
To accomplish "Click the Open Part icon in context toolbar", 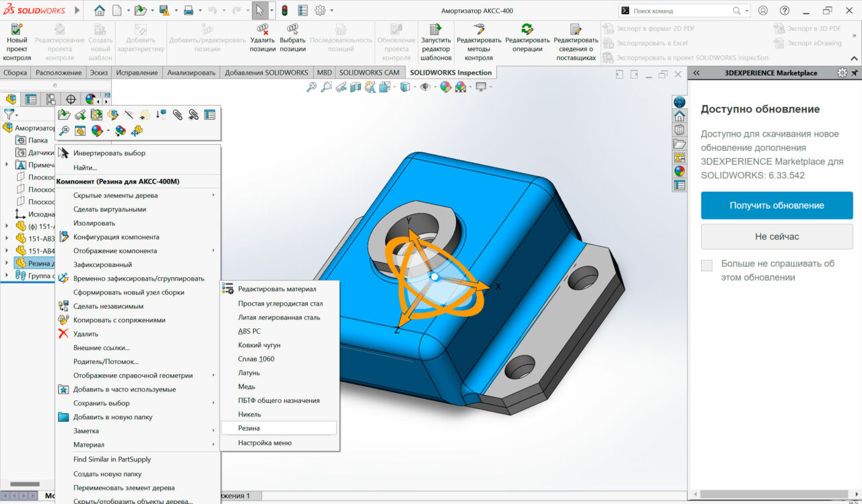I will click(65, 115).
